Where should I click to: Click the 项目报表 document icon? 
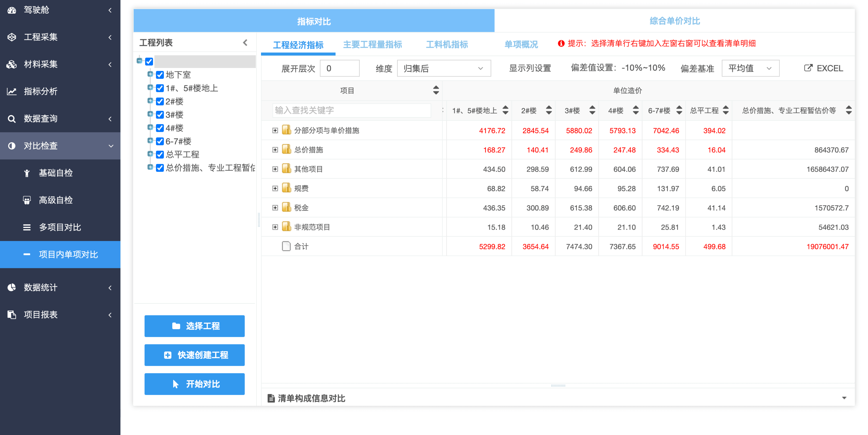(x=12, y=315)
